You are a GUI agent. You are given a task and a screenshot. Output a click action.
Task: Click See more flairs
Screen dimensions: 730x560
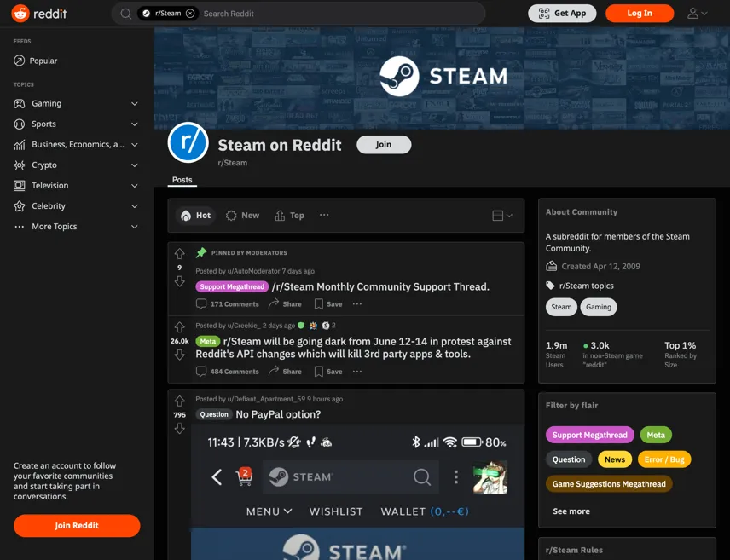click(x=571, y=511)
